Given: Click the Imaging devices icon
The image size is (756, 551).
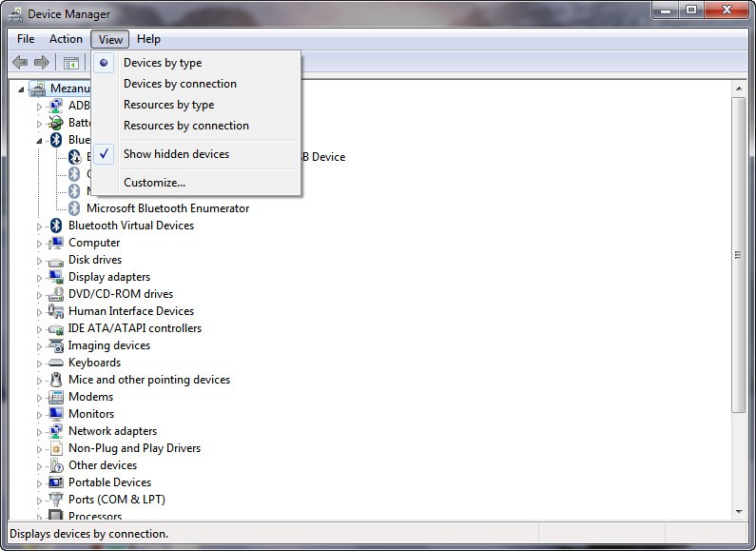Looking at the screenshot, I should 56,345.
